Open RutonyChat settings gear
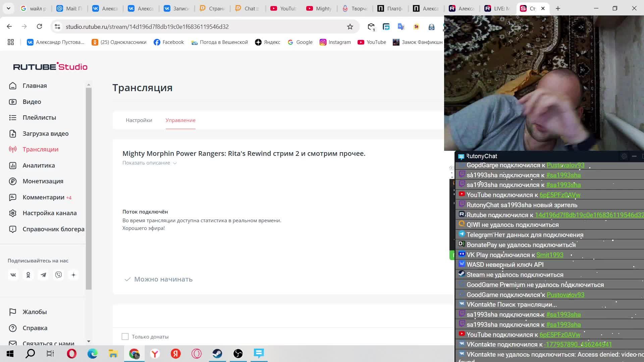 (x=624, y=156)
